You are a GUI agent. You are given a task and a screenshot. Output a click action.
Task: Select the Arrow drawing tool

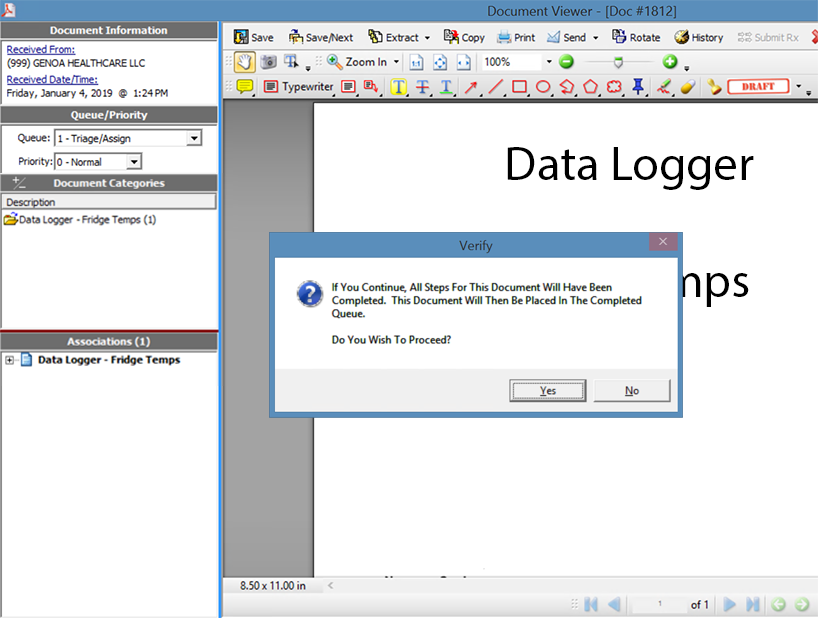pyautogui.click(x=471, y=87)
